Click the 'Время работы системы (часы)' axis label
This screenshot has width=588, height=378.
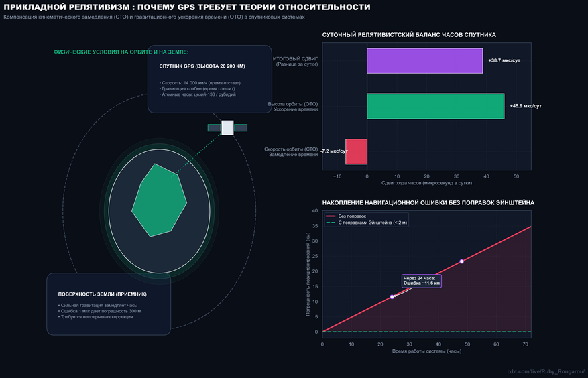tap(426, 351)
